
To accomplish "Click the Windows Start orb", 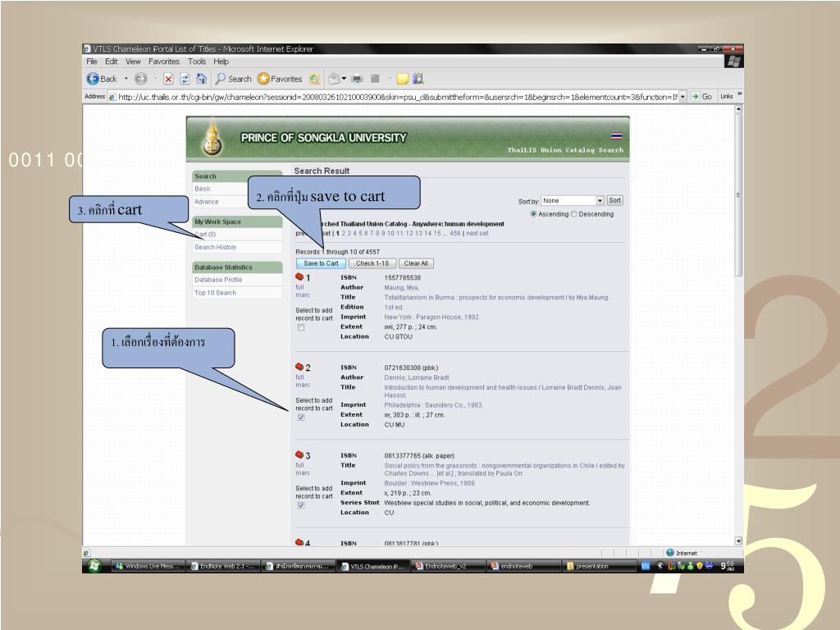I will point(94,566).
